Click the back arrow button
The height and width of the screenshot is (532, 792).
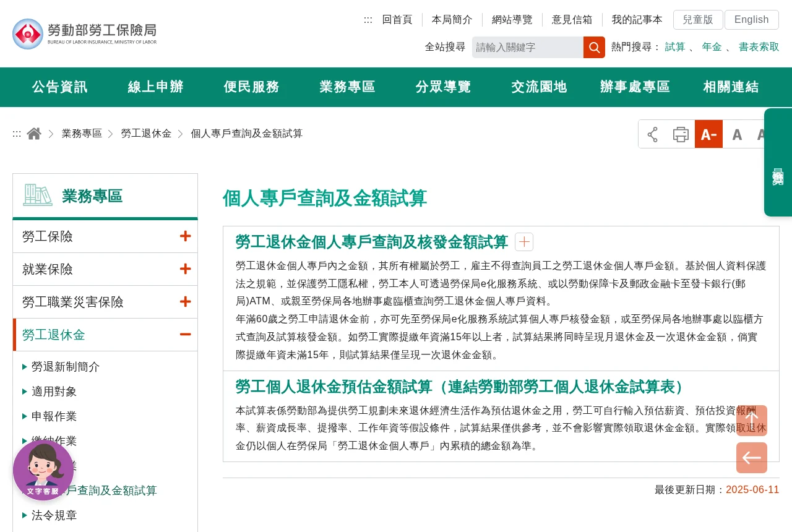pyautogui.click(x=752, y=458)
